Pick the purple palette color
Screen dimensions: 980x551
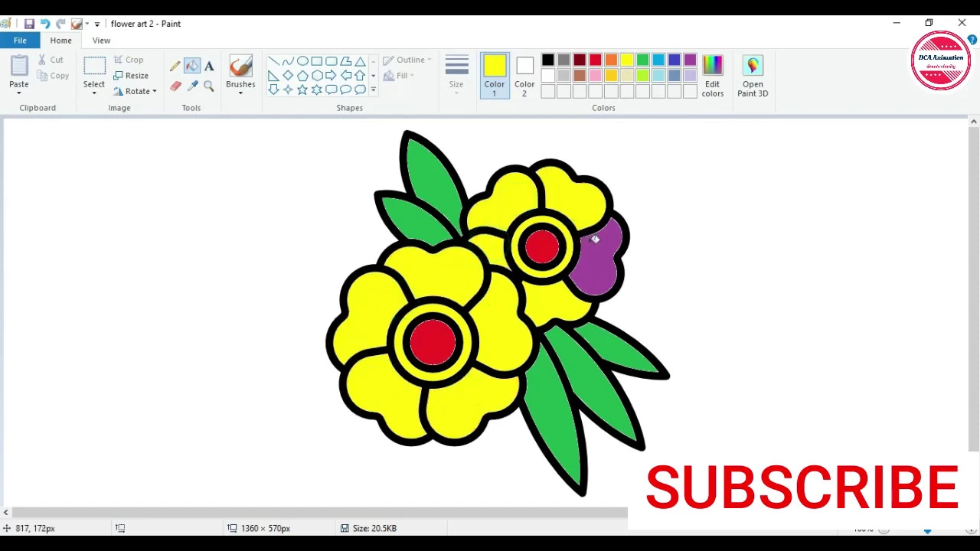point(690,60)
